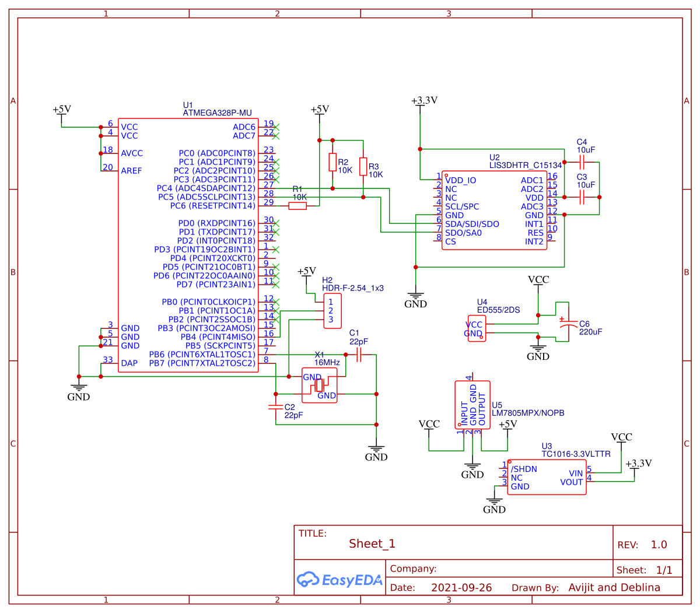Click 'Avijit and Deblina' drawn-by text
This screenshot has height=613, width=700.
point(614,587)
